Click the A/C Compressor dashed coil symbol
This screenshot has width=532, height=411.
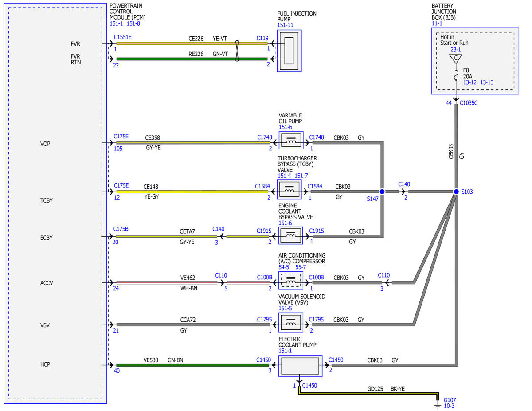[290, 282]
